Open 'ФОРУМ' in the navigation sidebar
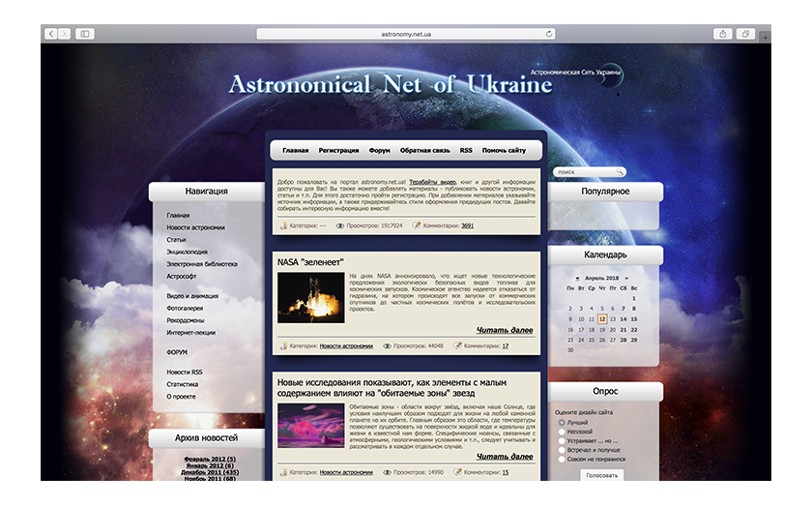Screen dimensions: 812x508 point(177,352)
